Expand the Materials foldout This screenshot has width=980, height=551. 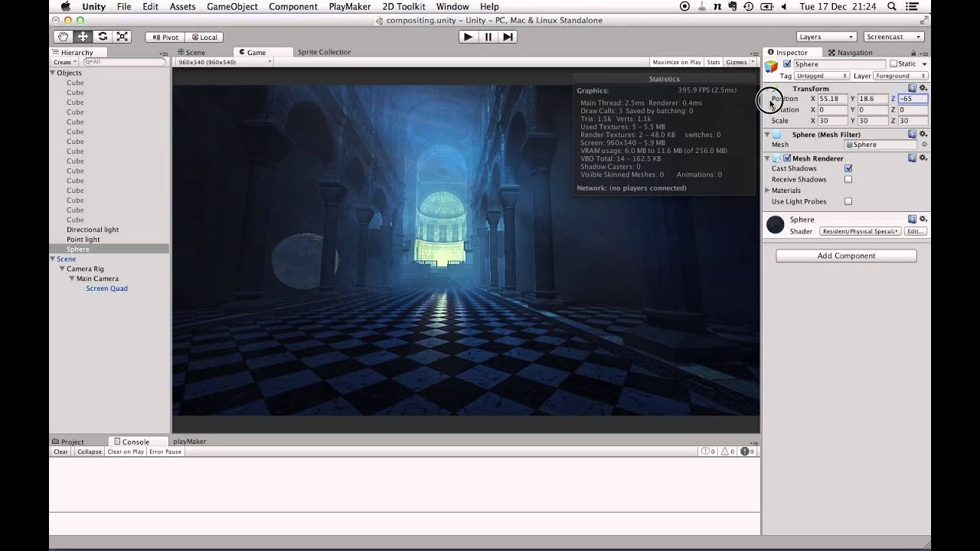tap(768, 191)
